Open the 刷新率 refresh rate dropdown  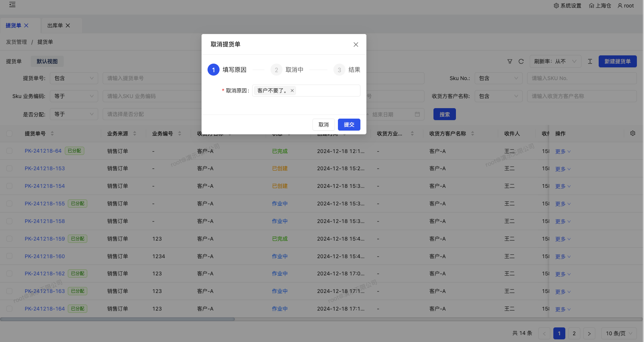pyautogui.click(x=555, y=61)
